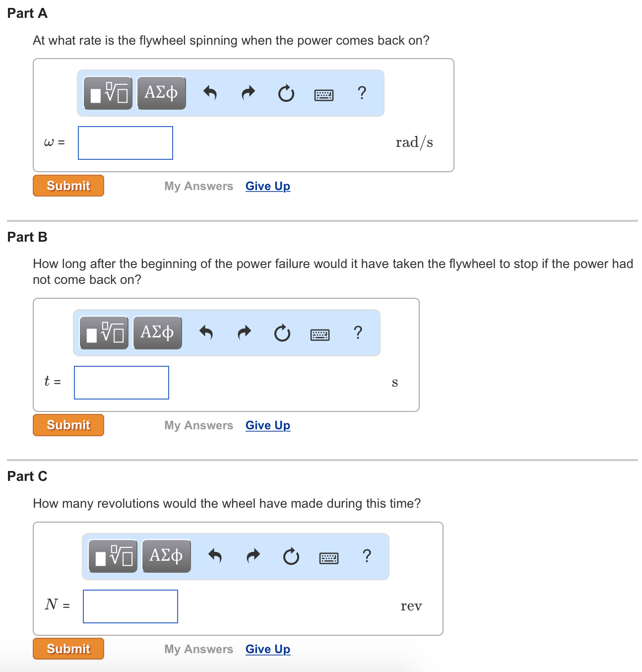The width and height of the screenshot is (642, 672).
Task: Focus the omega answer input field
Action: point(126,143)
